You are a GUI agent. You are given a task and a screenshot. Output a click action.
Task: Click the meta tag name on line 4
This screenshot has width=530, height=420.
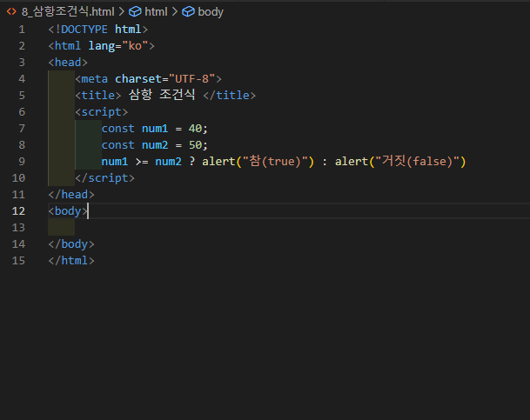94,79
